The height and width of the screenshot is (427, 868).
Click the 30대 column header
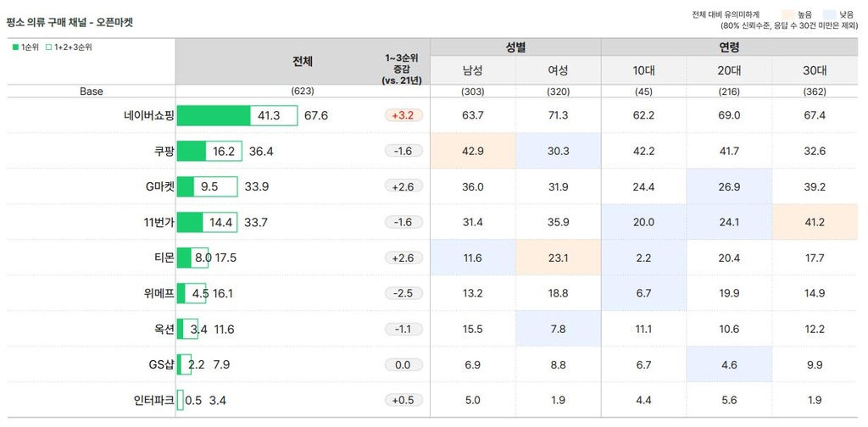[x=815, y=70]
